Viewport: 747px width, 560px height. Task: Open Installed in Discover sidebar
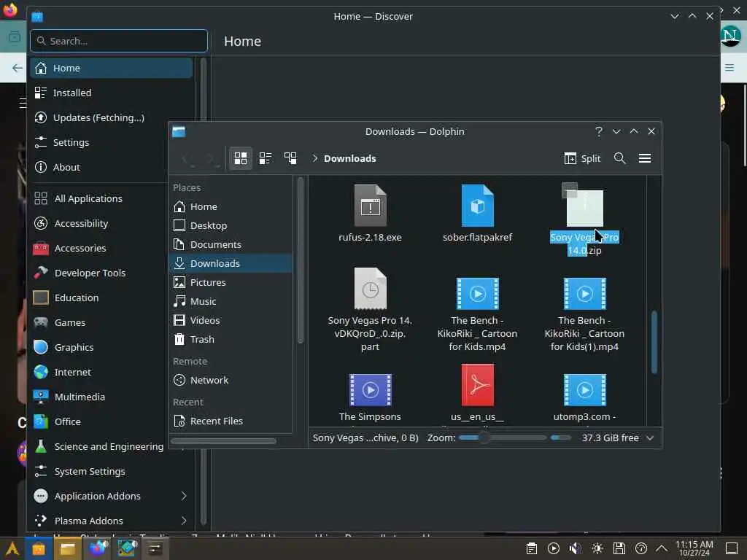tap(112, 93)
